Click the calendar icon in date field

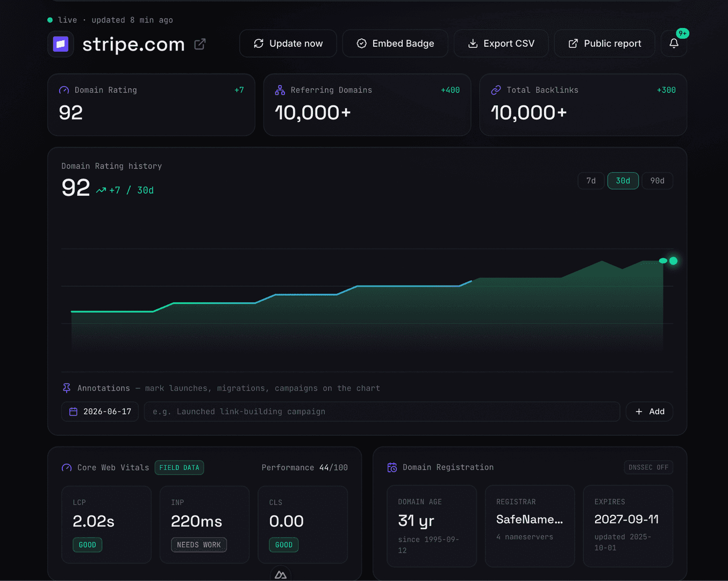(74, 412)
